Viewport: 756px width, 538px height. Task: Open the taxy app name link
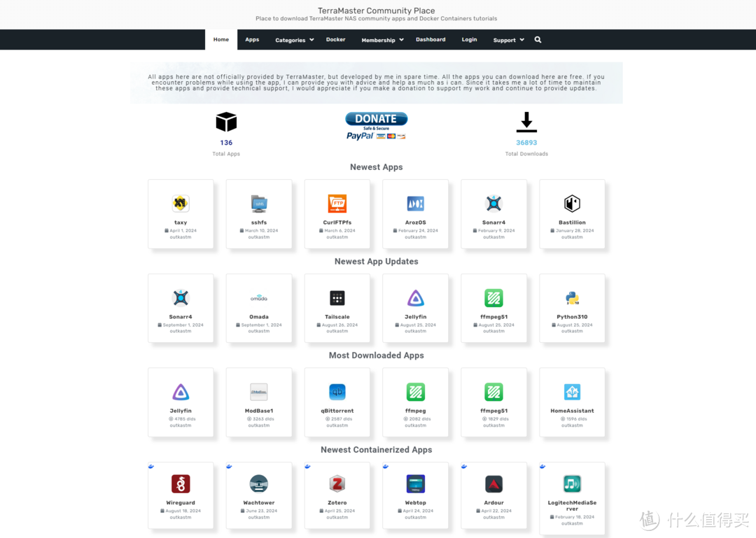(x=181, y=222)
